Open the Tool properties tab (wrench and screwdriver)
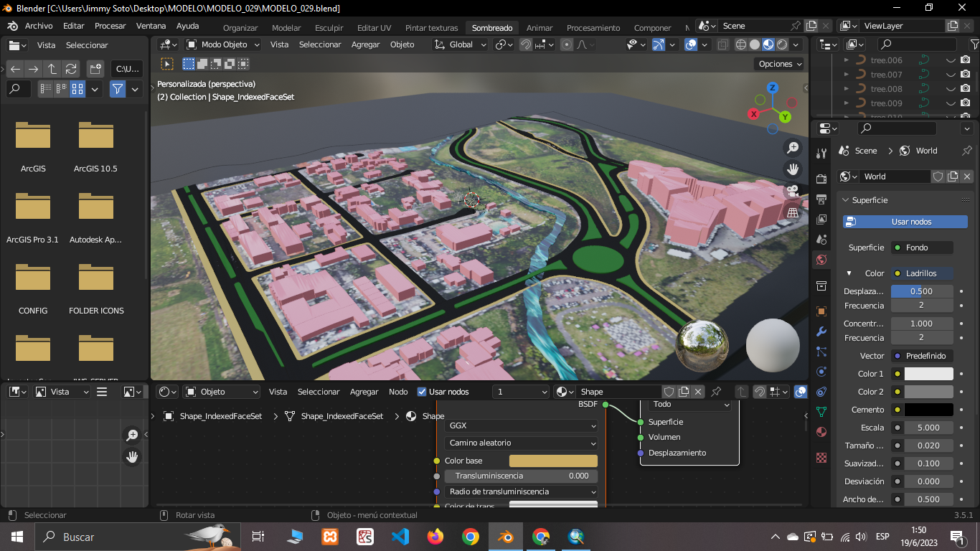 821,153
